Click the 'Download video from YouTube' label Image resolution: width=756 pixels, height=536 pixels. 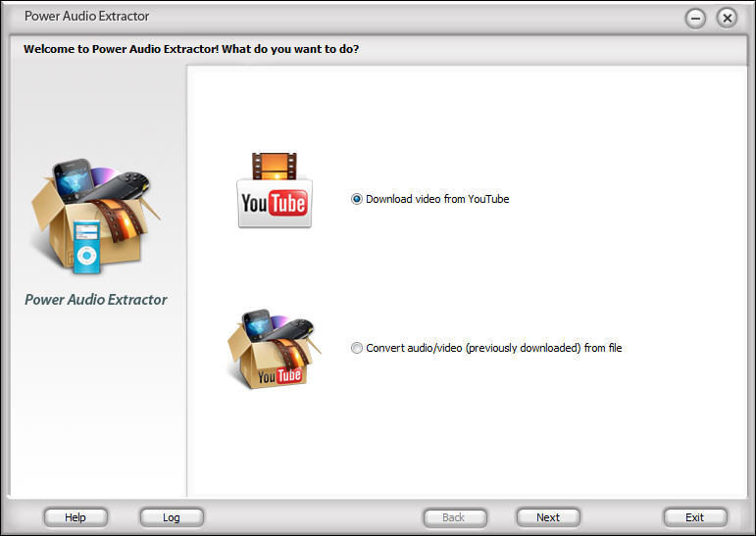[x=437, y=199]
